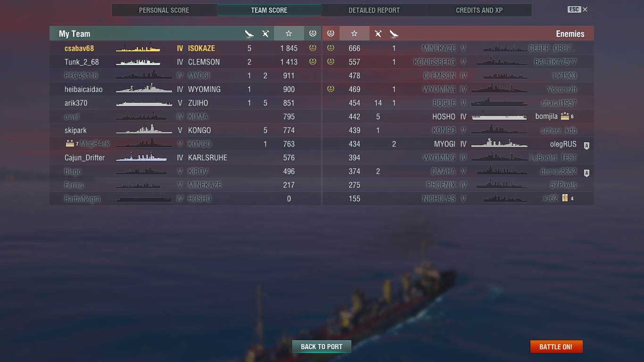Image resolution: width=644 pixels, height=362 pixels.
Task: Sort My Team by ships destroyed icon
Action: [x=249, y=33]
